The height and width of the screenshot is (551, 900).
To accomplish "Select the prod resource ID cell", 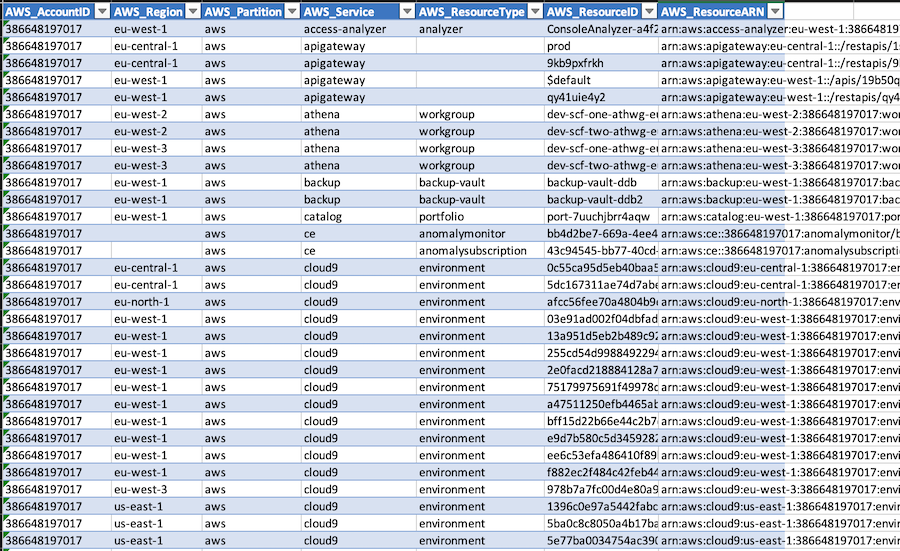I will pyautogui.click(x=601, y=46).
